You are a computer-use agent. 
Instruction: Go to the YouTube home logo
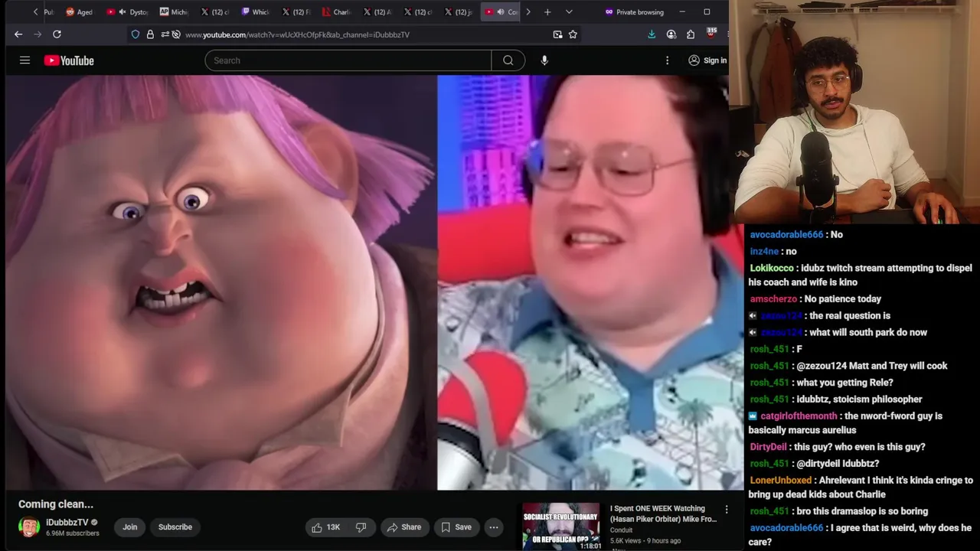coord(69,60)
